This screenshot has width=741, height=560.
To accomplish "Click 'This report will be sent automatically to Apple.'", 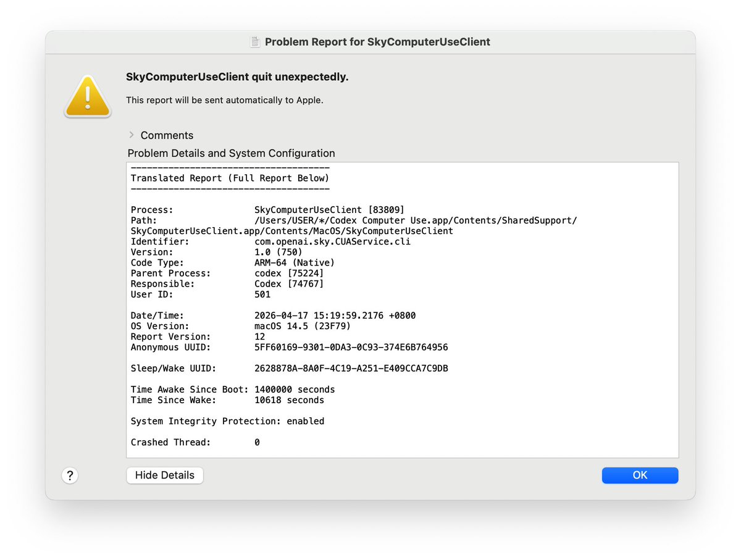I will [225, 99].
